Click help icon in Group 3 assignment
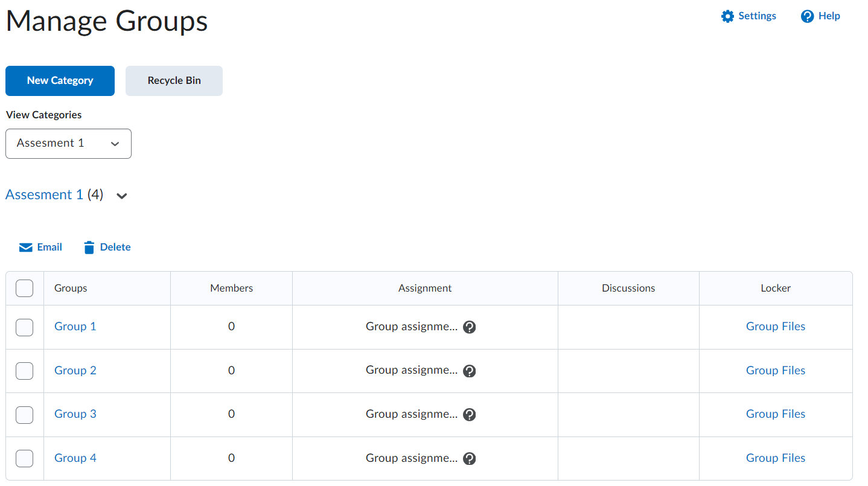The image size is (868, 486). [x=470, y=414]
